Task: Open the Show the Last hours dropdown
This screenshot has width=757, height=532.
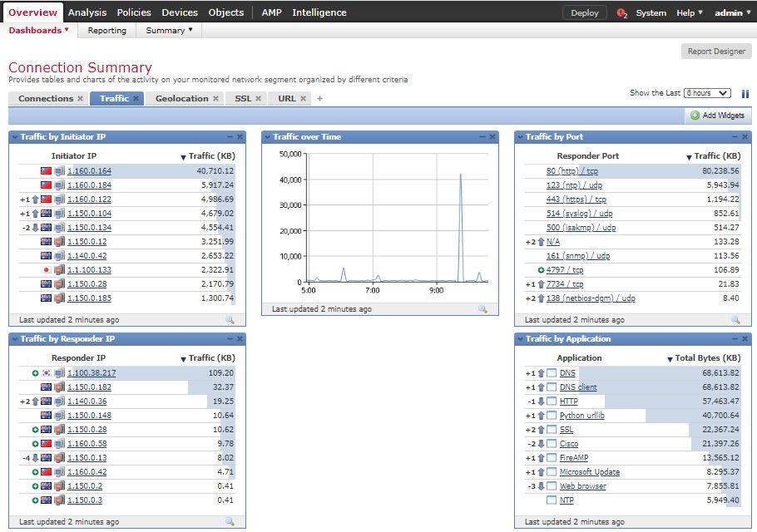Action: point(707,93)
